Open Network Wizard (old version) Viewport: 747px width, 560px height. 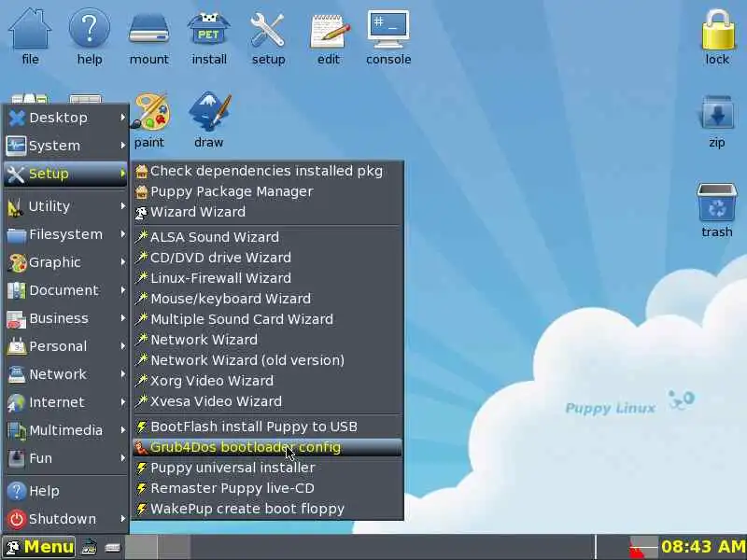[267, 360]
